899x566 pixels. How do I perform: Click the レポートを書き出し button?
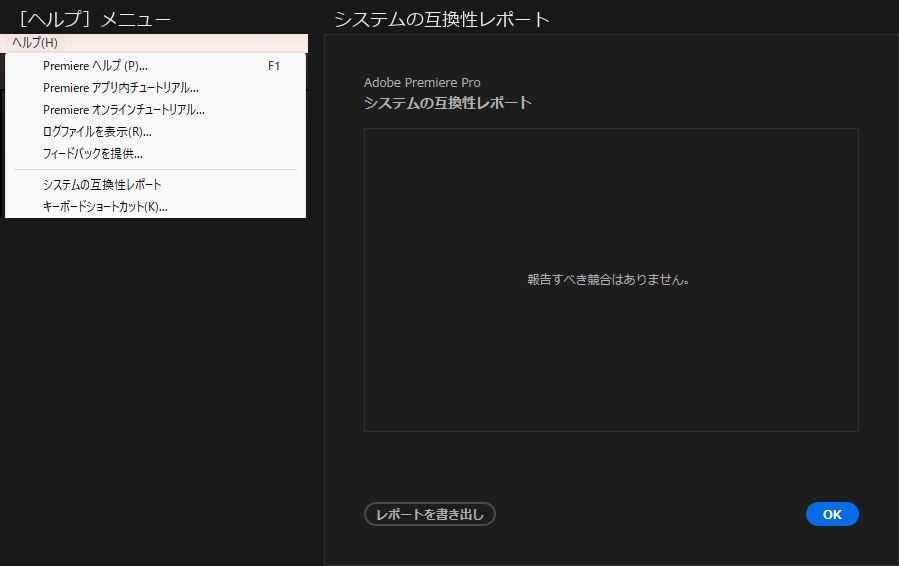pyautogui.click(x=429, y=514)
